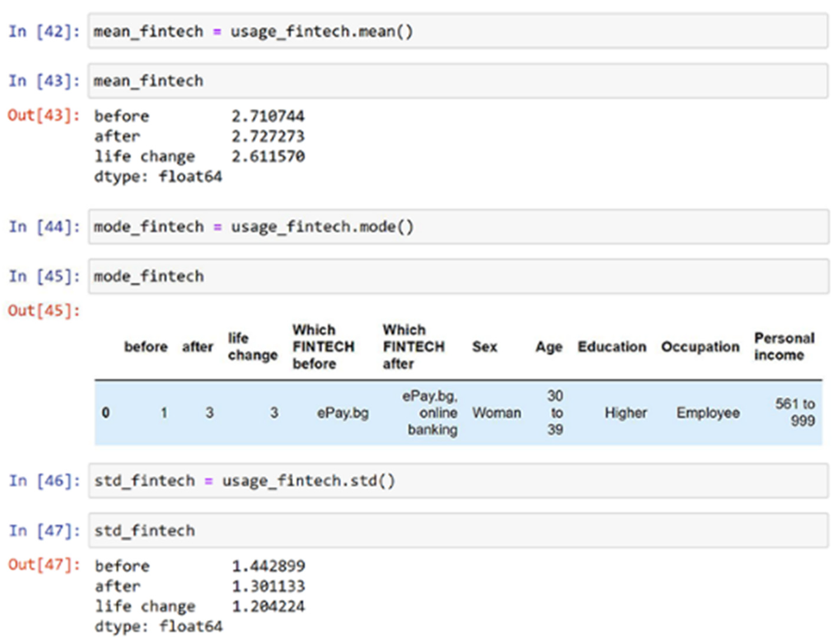Image resolution: width=839 pixels, height=644 pixels.
Task: Click the 'Education' column header
Action: [612, 346]
